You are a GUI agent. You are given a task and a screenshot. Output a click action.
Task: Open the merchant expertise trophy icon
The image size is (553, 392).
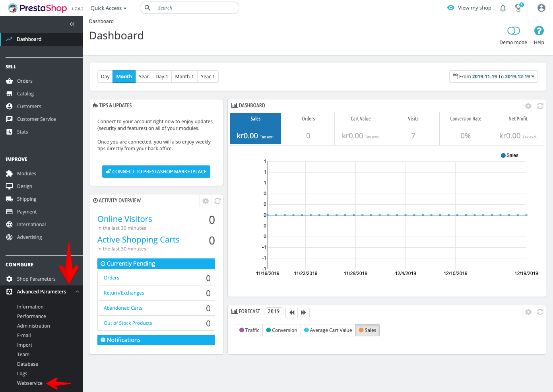518,8
